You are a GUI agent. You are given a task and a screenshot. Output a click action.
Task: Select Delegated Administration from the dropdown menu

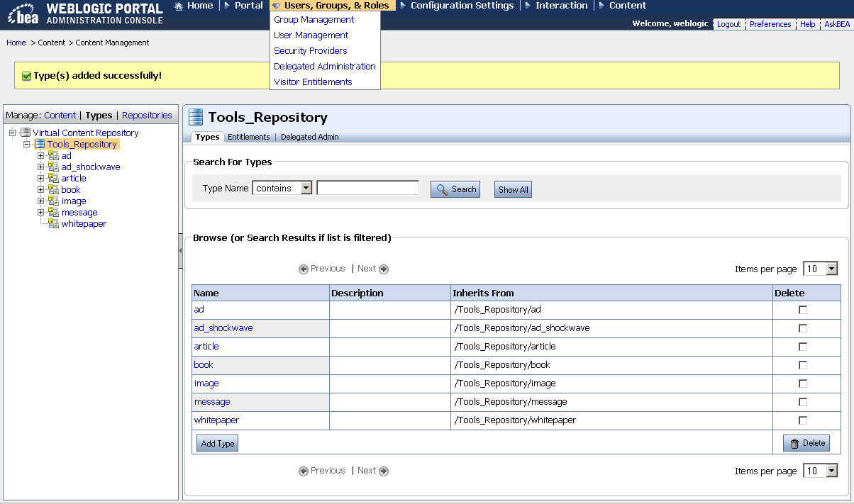click(325, 67)
